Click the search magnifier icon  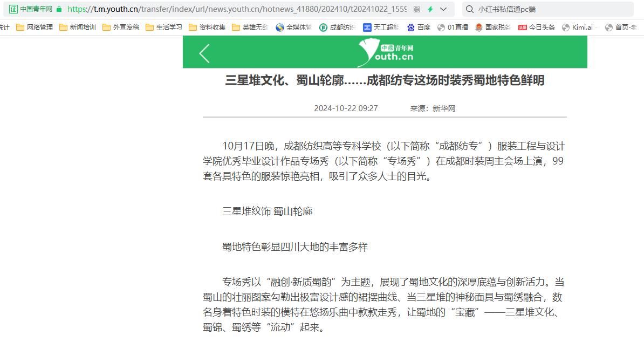point(469,9)
